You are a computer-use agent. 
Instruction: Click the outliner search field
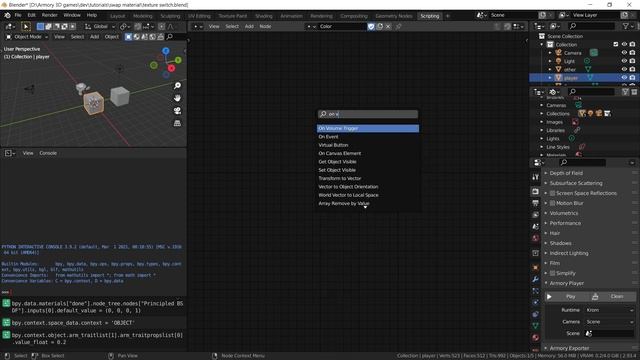(x=591, y=26)
